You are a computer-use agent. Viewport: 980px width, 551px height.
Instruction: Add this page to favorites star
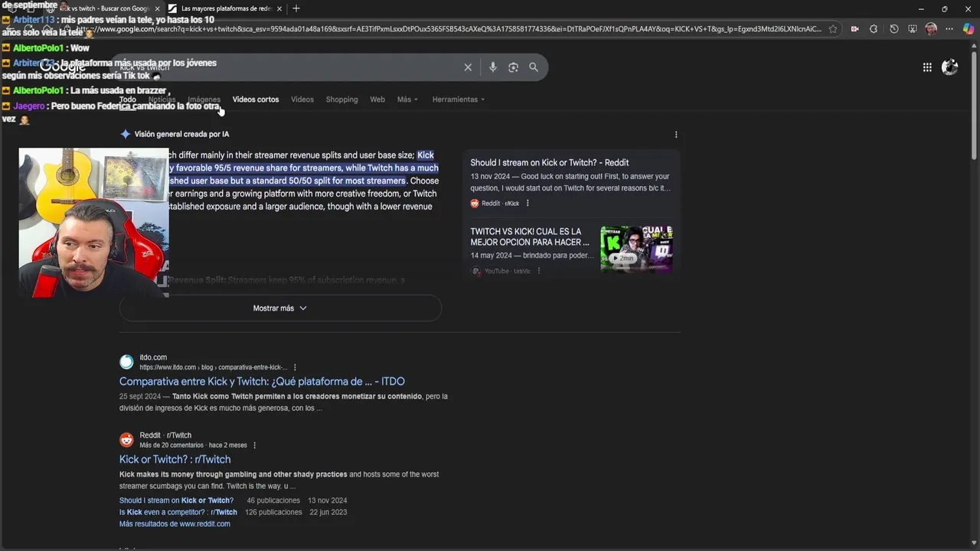point(833,29)
